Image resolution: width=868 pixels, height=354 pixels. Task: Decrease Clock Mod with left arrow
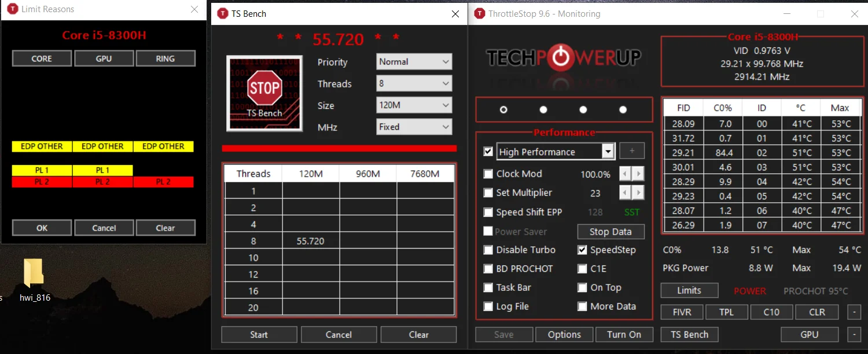624,174
